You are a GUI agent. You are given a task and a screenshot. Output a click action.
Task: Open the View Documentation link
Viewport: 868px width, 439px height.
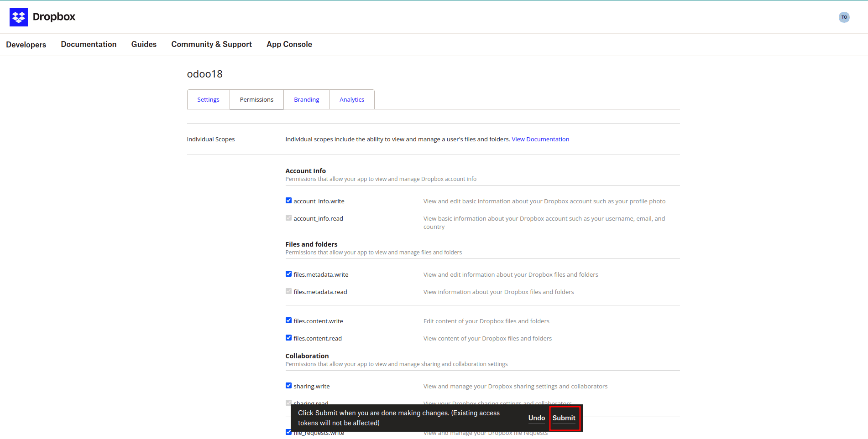pyautogui.click(x=540, y=139)
